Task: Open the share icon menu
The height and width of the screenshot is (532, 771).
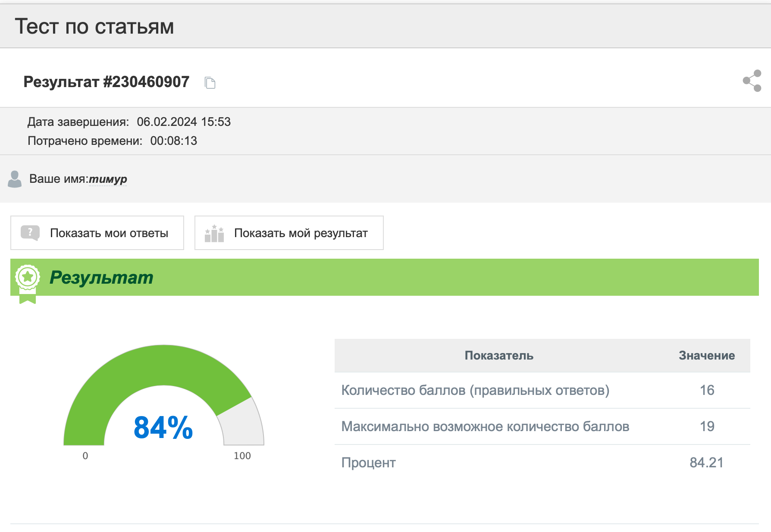Action: point(752,81)
